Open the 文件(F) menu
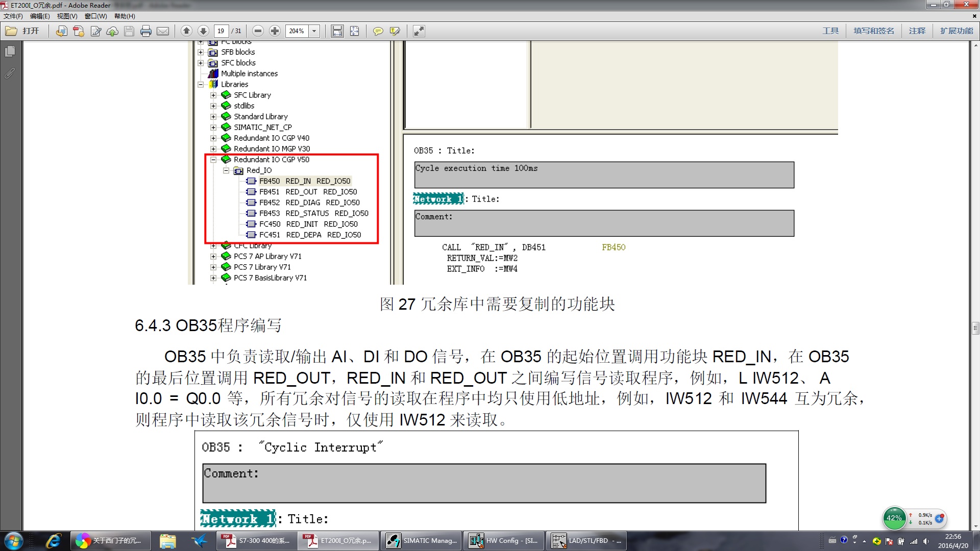This screenshot has height=551, width=980. 13,16
